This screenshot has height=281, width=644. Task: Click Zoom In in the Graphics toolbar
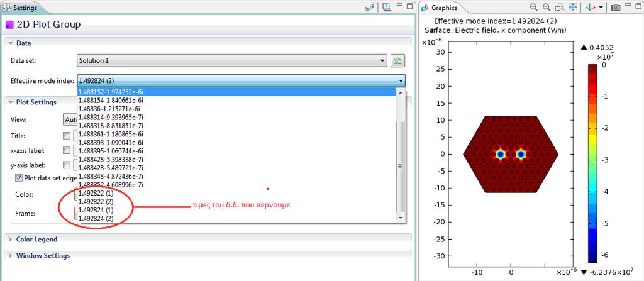point(533,7)
